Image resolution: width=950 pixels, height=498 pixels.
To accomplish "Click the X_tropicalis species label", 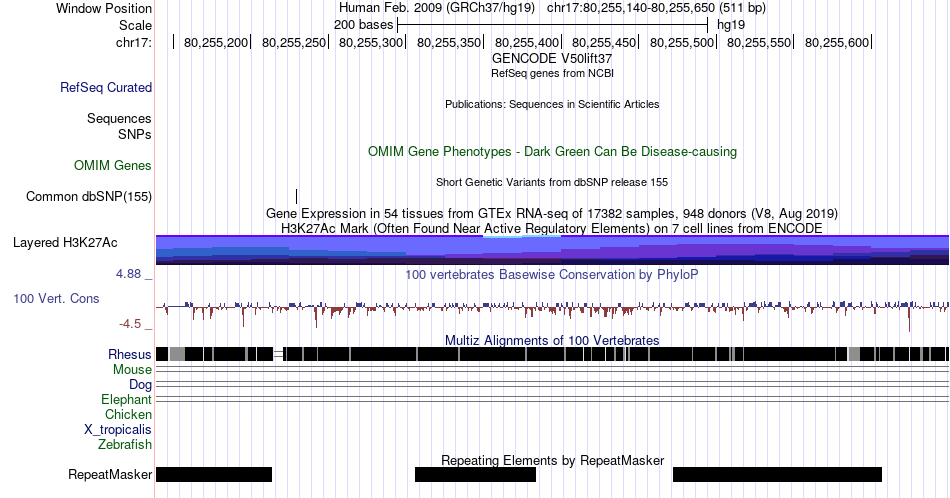I will (118, 430).
